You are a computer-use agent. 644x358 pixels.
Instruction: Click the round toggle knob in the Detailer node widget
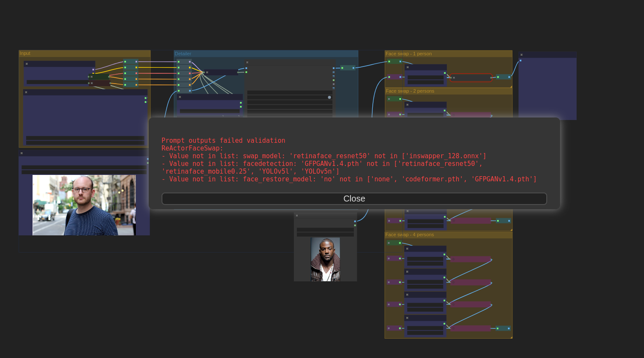[x=329, y=97]
